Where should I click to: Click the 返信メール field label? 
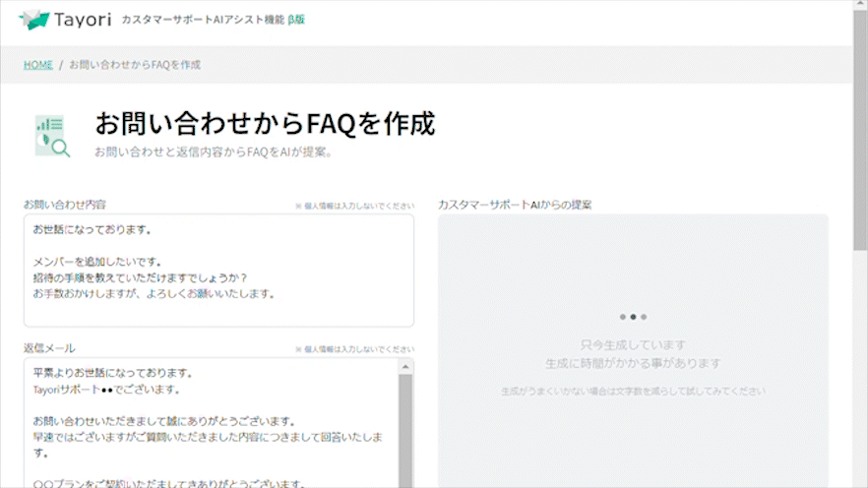coord(49,348)
